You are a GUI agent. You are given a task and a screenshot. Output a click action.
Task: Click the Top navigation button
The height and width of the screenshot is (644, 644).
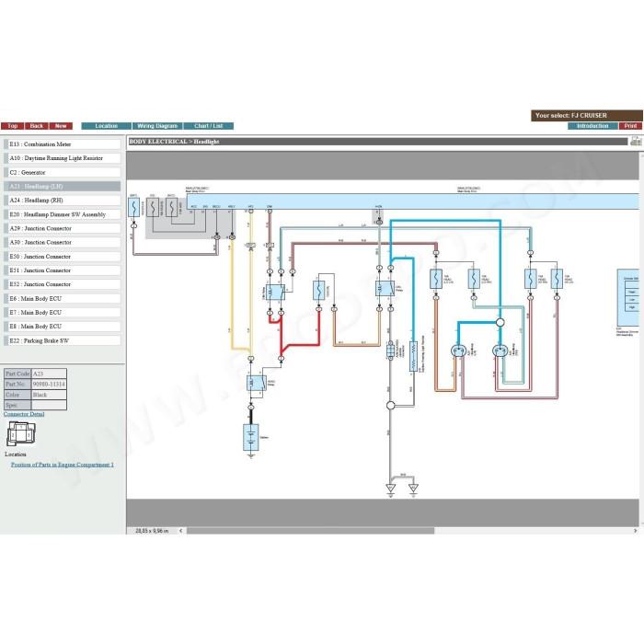(x=12, y=126)
